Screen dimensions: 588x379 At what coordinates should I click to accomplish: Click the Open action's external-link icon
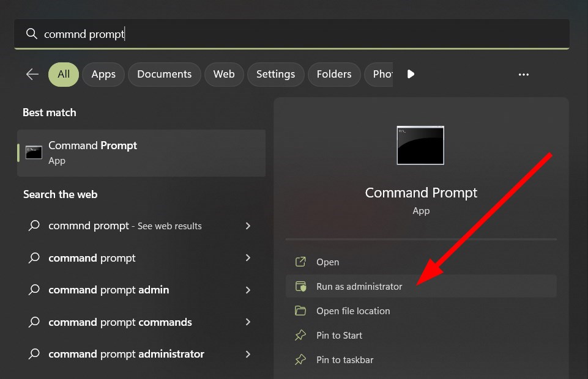pos(300,262)
